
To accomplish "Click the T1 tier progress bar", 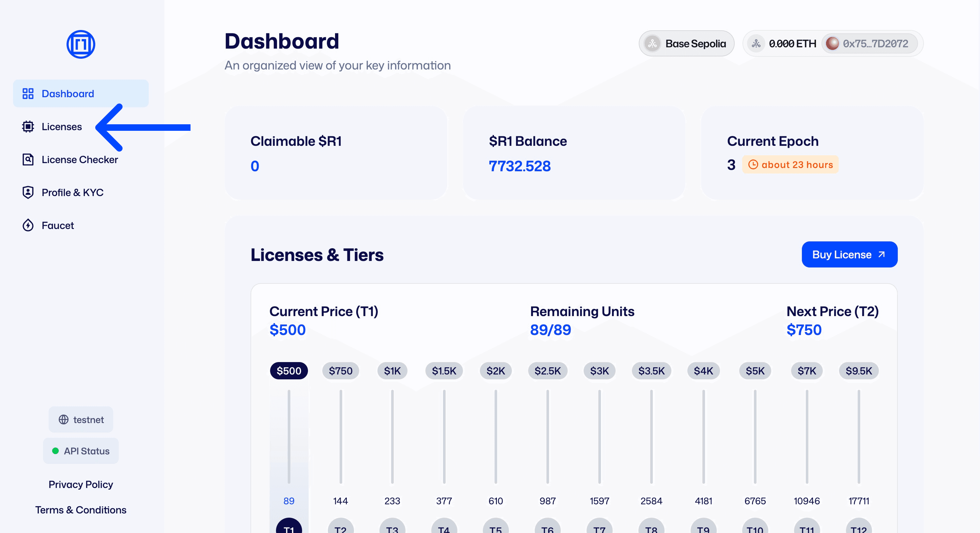I will click(289, 436).
